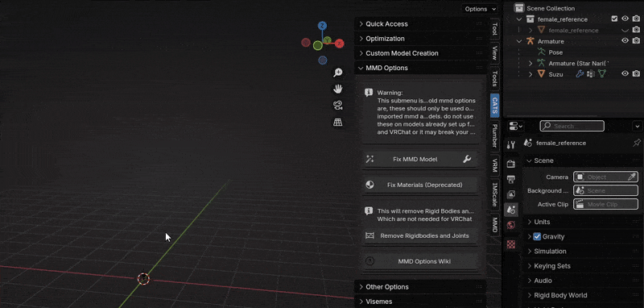Viewport: 644px width, 308px height.
Task: Toggle camera view icon in viewport
Action: tap(337, 106)
